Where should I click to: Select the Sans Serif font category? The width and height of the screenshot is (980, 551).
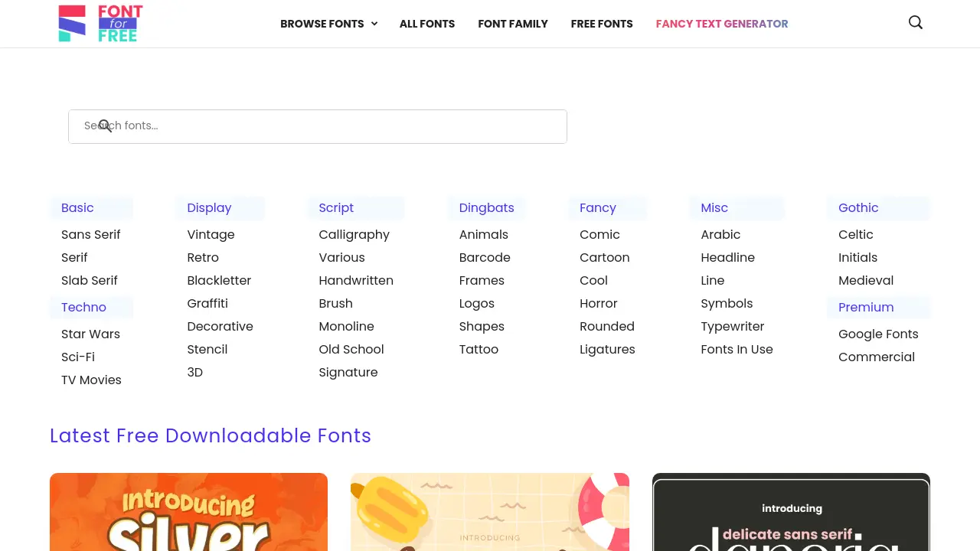[91, 234]
